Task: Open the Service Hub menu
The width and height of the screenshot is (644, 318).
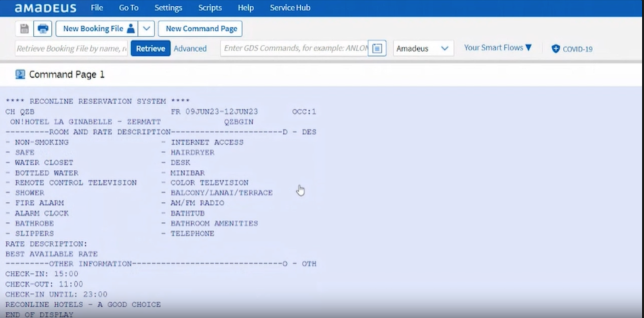Action: coord(290,8)
